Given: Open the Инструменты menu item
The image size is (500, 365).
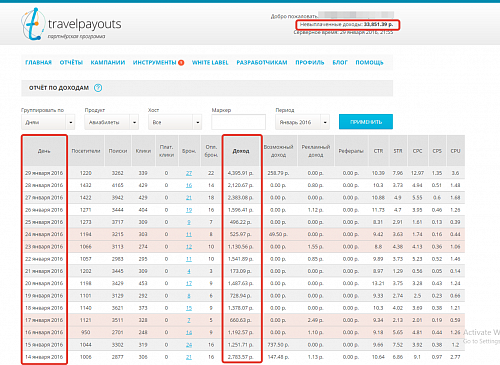Looking at the screenshot, I should click(154, 63).
